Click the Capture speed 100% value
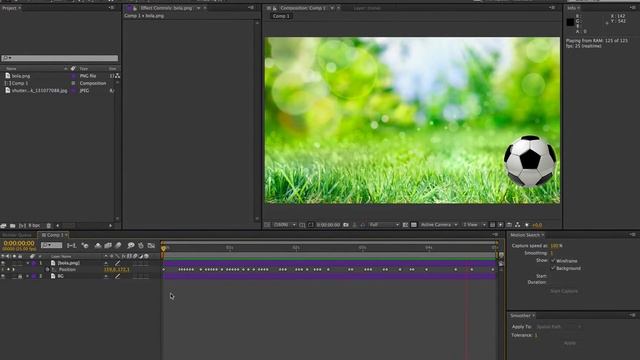This screenshot has width=640, height=360. tap(556, 246)
